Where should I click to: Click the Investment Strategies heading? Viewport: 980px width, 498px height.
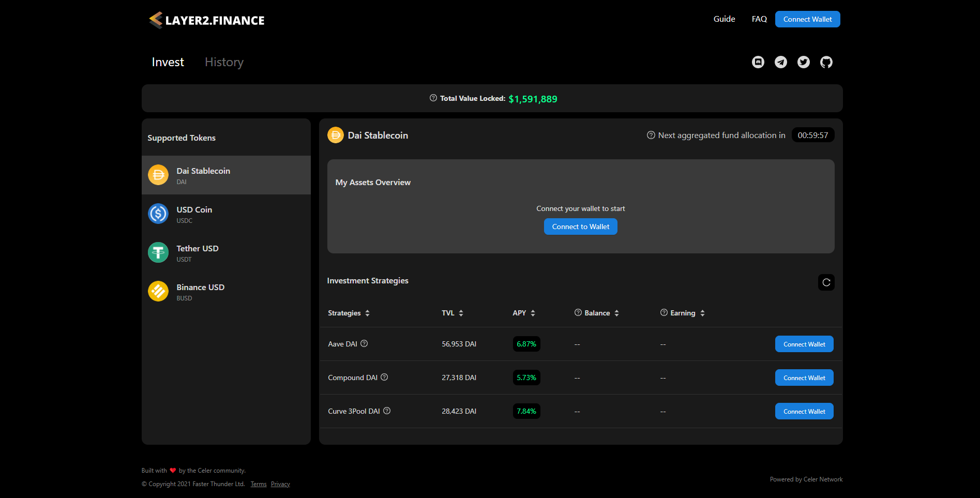point(368,281)
